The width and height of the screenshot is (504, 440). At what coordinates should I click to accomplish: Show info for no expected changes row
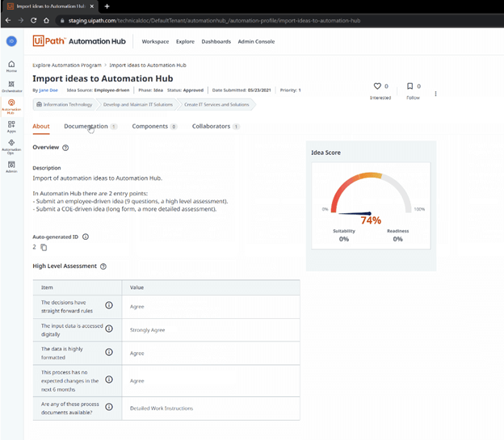(109, 379)
